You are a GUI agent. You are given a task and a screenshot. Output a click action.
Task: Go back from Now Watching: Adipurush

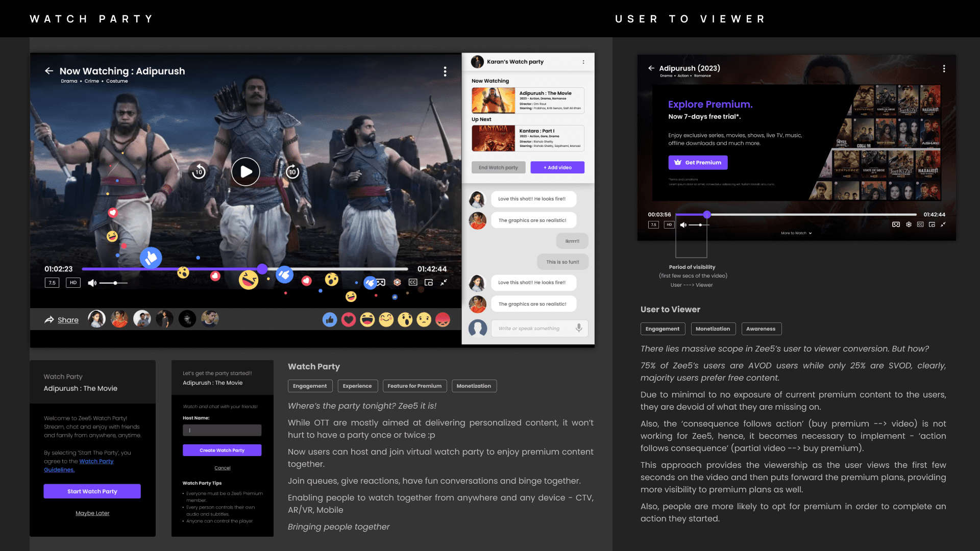click(49, 71)
